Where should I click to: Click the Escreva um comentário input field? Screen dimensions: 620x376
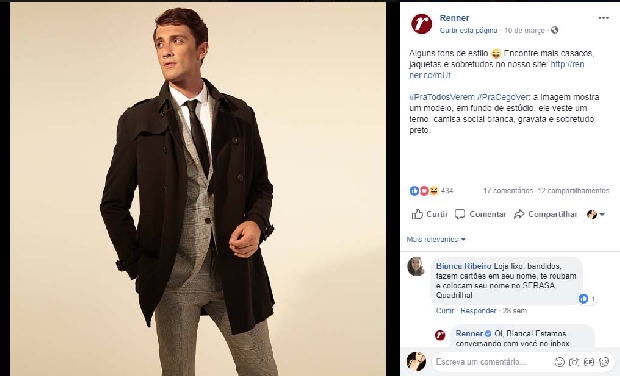click(x=492, y=362)
